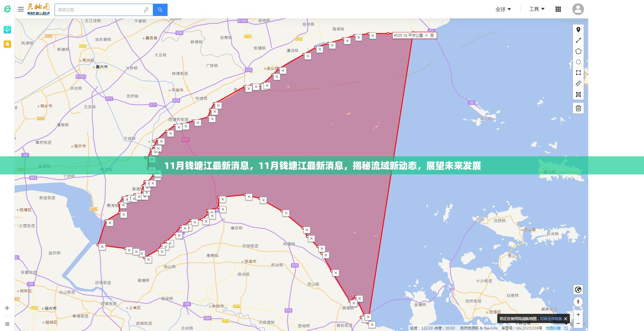
Task: Select the circle drawing tool
Action: 578,62
